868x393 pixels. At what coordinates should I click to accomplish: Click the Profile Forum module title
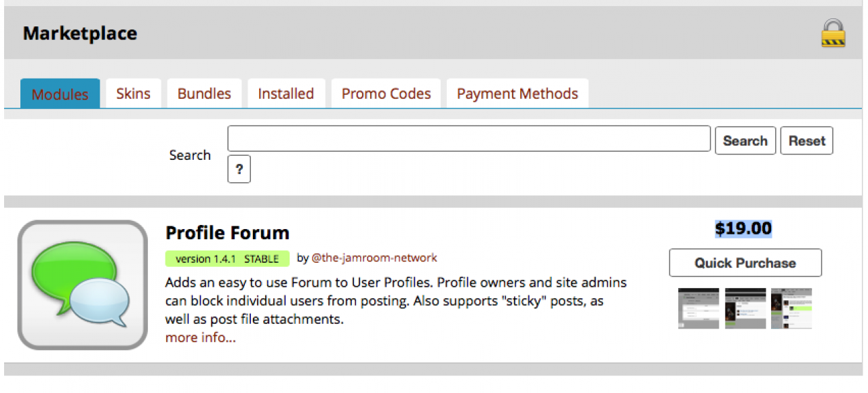click(227, 233)
